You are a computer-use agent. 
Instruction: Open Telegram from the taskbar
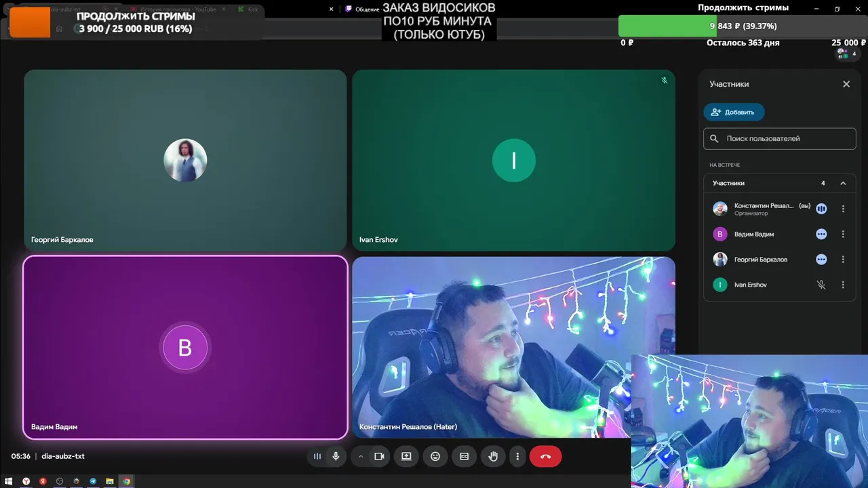(x=93, y=481)
